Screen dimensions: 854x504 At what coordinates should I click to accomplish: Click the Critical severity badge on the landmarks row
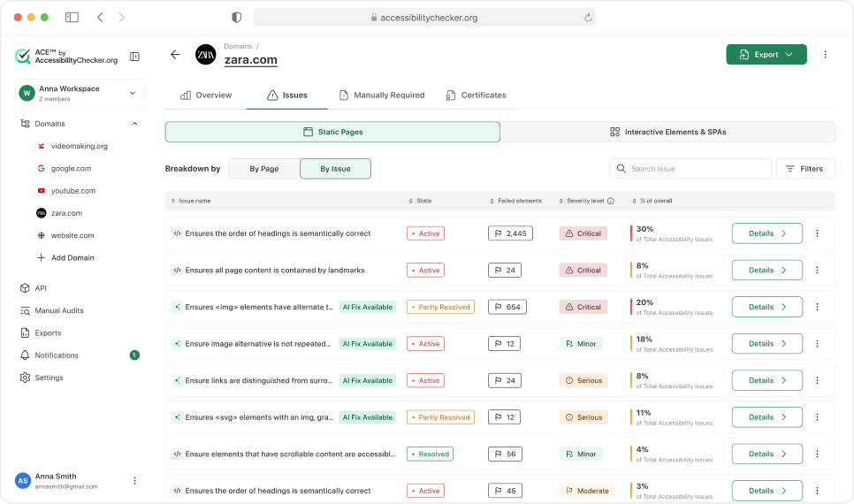583,271
